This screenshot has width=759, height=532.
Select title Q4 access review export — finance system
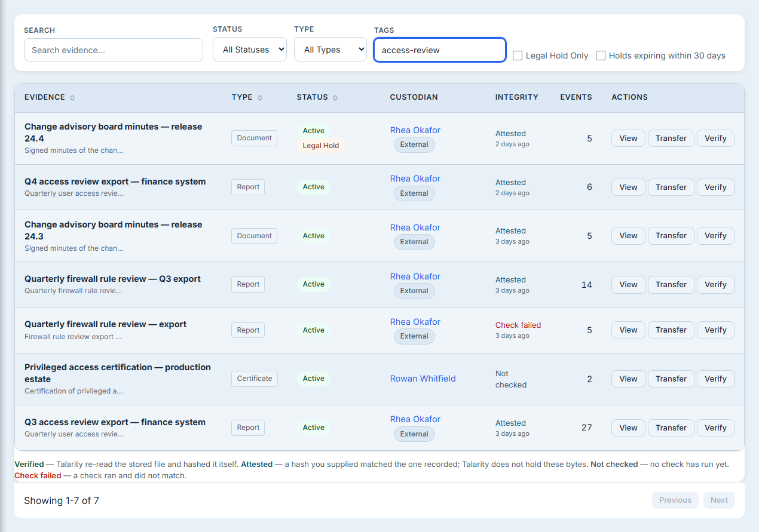(115, 182)
